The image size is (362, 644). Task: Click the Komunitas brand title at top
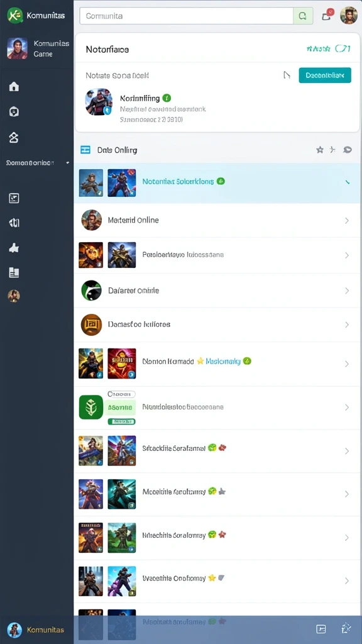tap(45, 16)
